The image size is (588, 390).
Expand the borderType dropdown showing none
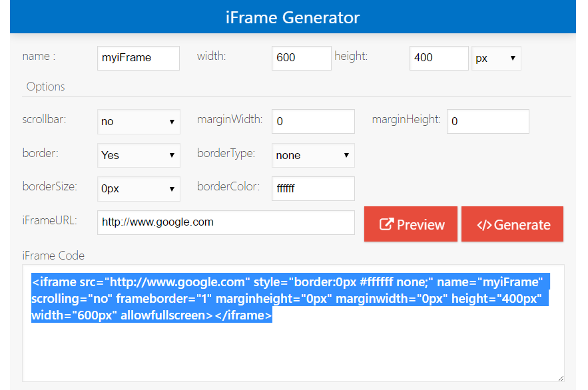(x=313, y=155)
